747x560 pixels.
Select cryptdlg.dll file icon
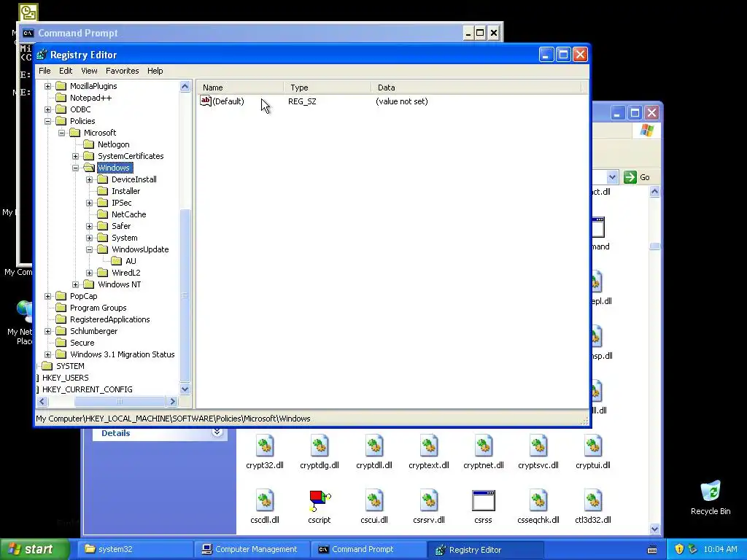[320, 446]
